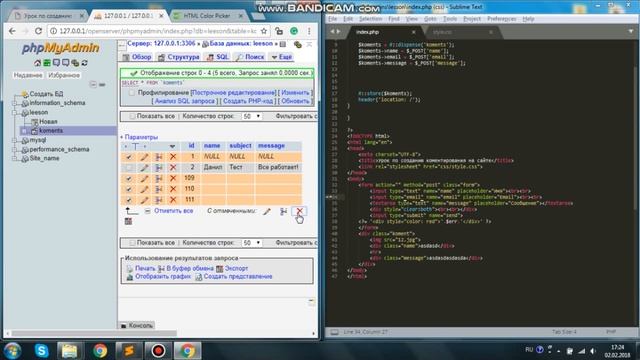Click Chrome address bar URL field
640x360 pixels.
(x=158, y=31)
